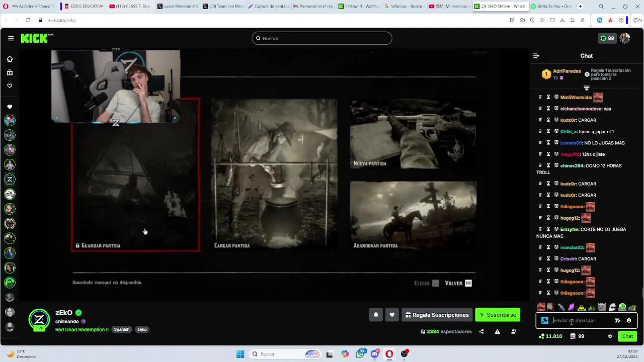
Task: Click the Opera snapshot camera icon
Action: point(522,20)
